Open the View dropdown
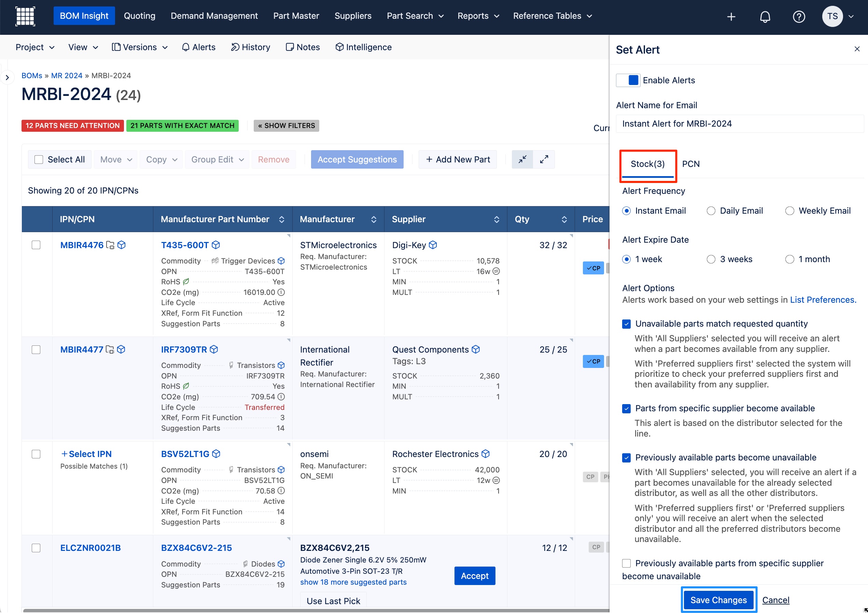Image resolution: width=868 pixels, height=613 pixels. click(x=83, y=47)
